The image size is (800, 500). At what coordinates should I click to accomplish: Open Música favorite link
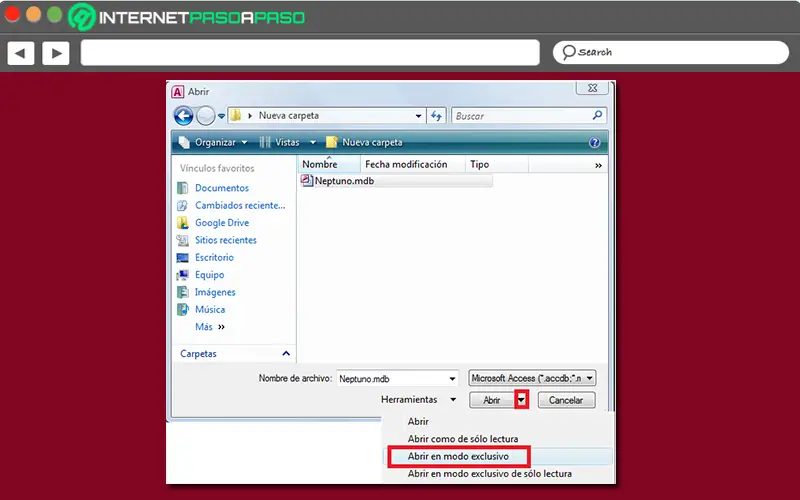(210, 309)
